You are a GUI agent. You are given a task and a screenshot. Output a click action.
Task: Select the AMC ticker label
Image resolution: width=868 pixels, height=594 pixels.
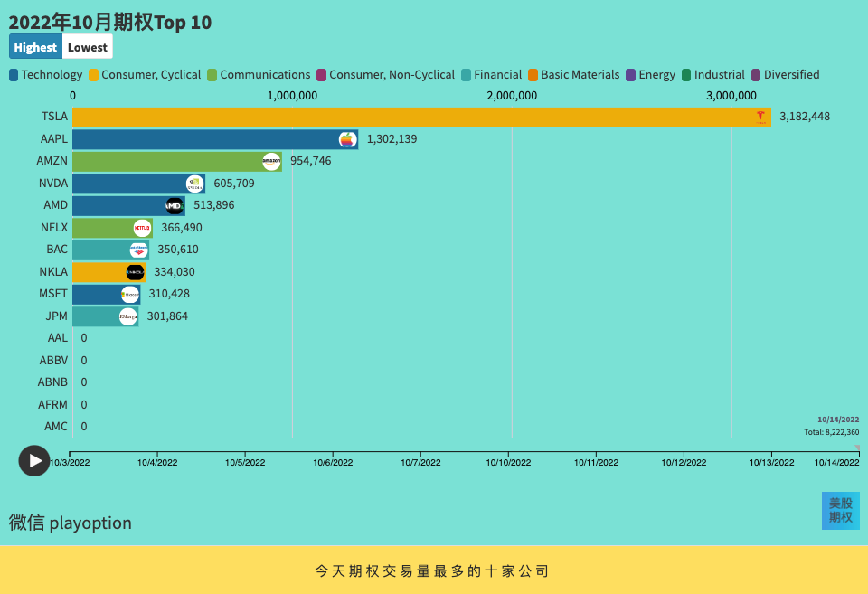click(56, 426)
